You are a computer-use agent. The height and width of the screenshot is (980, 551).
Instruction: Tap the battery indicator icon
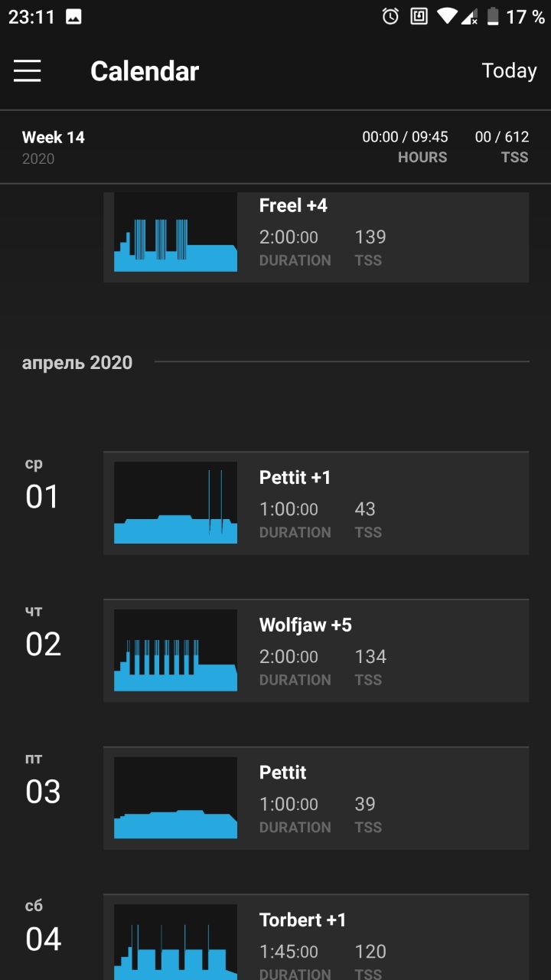[493, 16]
